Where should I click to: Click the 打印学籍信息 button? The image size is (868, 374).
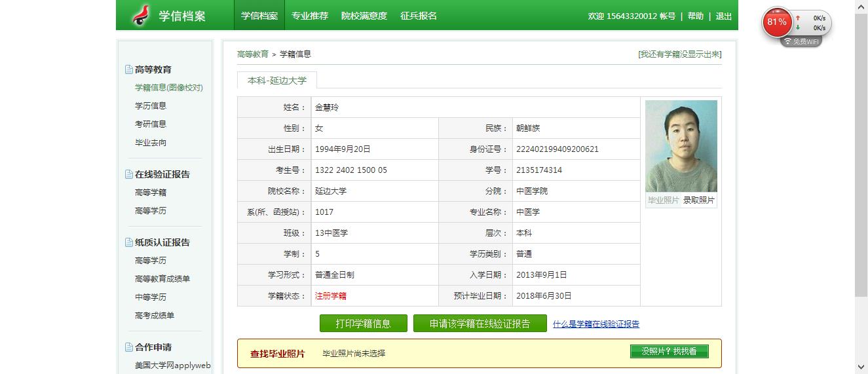[x=364, y=324]
